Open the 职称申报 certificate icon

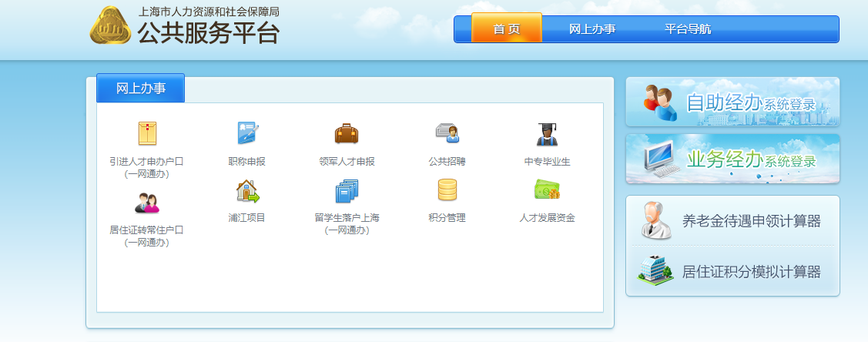(247, 133)
